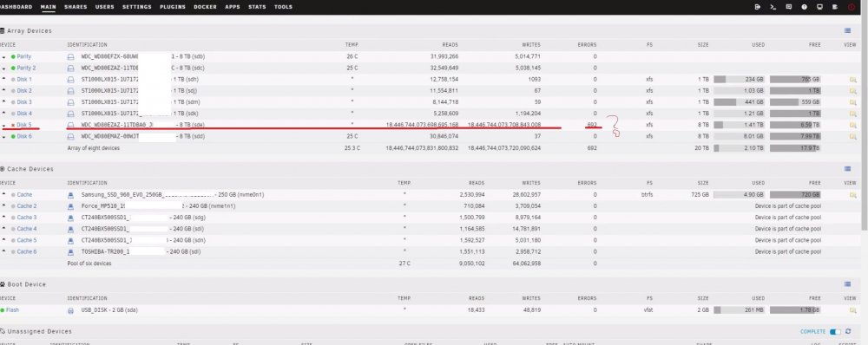Open the TOOLS tab

click(x=283, y=7)
